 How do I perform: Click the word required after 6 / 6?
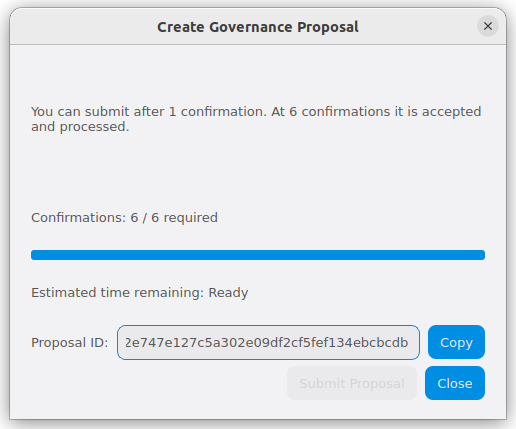[x=190, y=218]
